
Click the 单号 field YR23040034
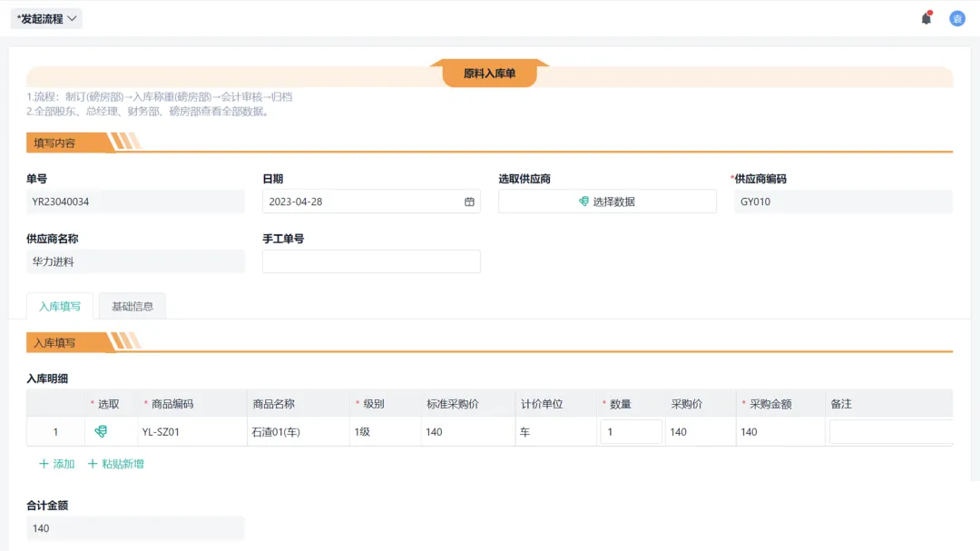point(135,202)
